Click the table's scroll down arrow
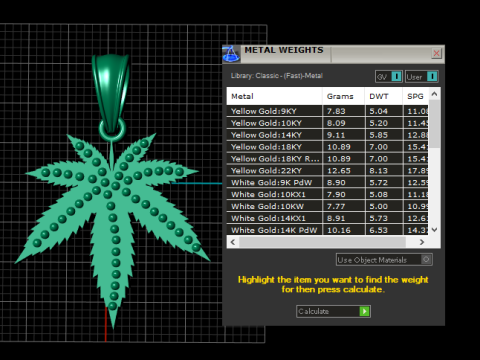 click(x=434, y=230)
